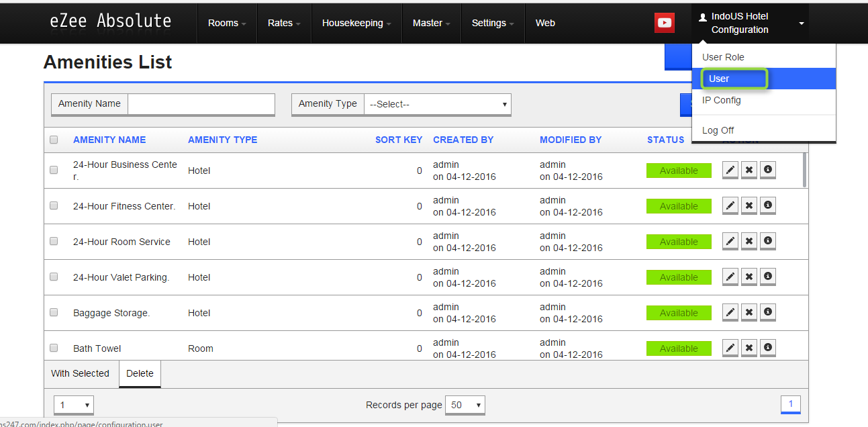Open the Amenity Type select dropdown
Viewport: 868px width, 427px height.
point(438,104)
